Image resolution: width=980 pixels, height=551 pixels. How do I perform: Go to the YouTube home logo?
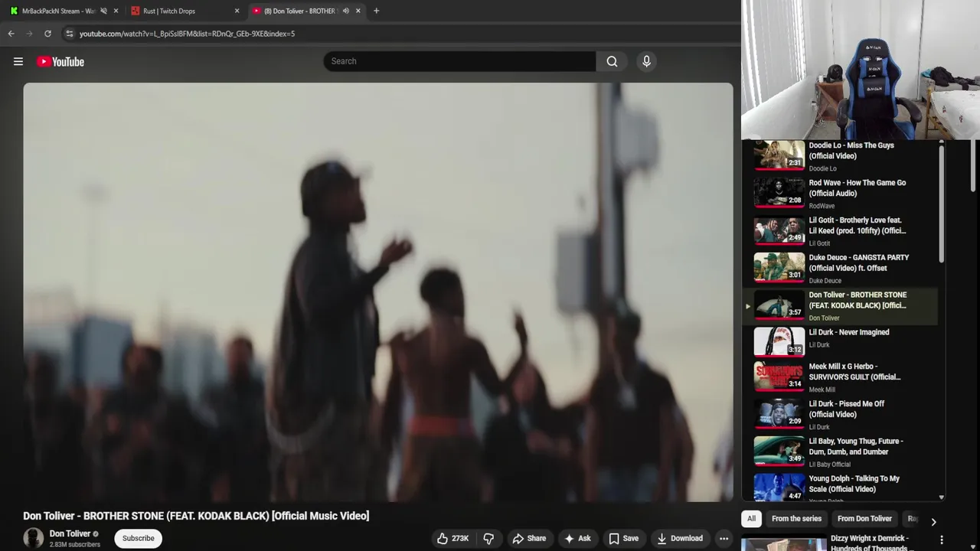tap(60, 61)
